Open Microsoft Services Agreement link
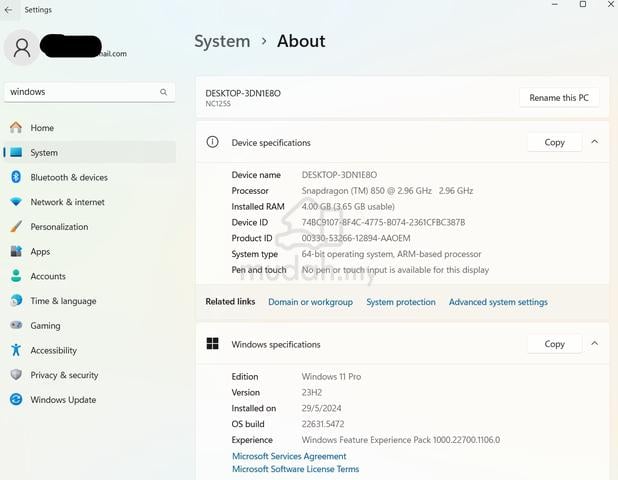The width and height of the screenshot is (618, 480). 289,456
